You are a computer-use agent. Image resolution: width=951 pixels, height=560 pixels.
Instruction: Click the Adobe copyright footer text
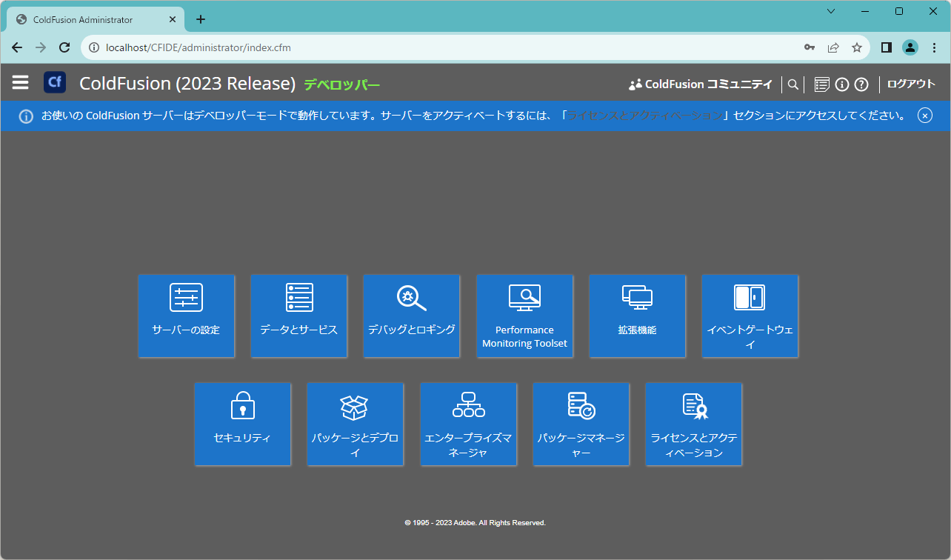click(x=475, y=523)
